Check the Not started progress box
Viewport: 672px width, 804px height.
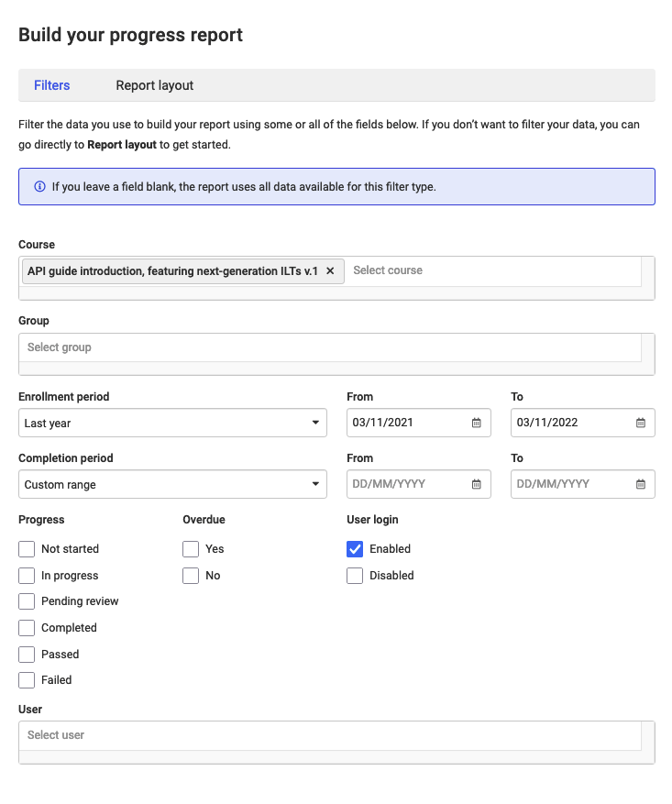27,549
